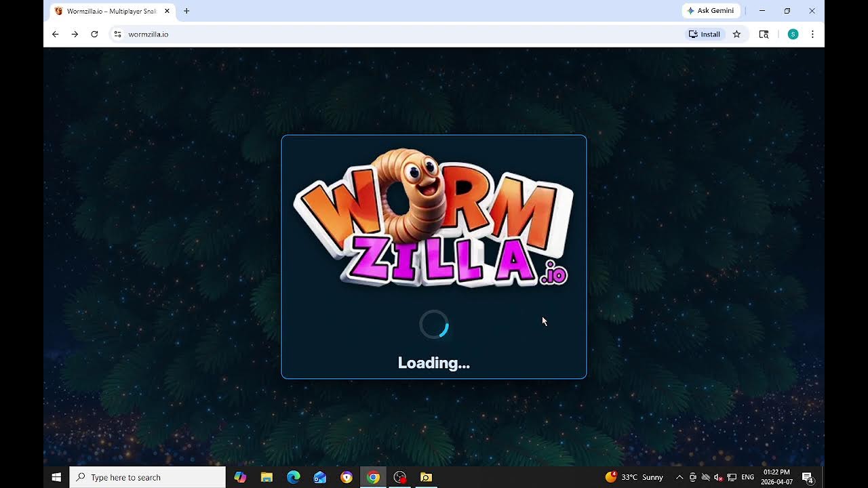Viewport: 868px width, 488px height.
Task: Click the taskbar search box
Action: pos(148,477)
